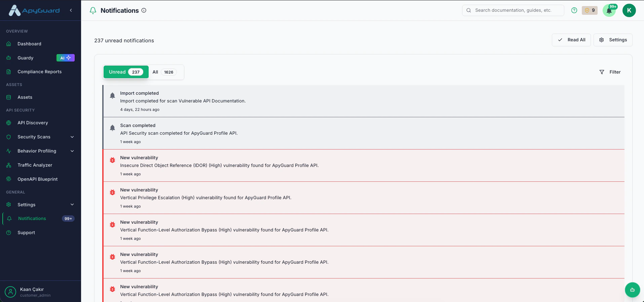Focus the documentation search field

pyautogui.click(x=513, y=10)
